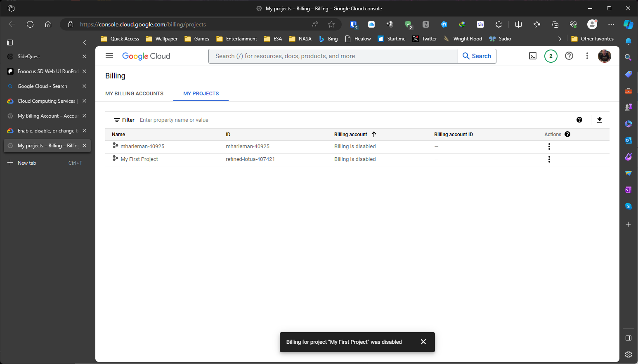Open the navigation hamburger menu
638x364 pixels.
109,56
